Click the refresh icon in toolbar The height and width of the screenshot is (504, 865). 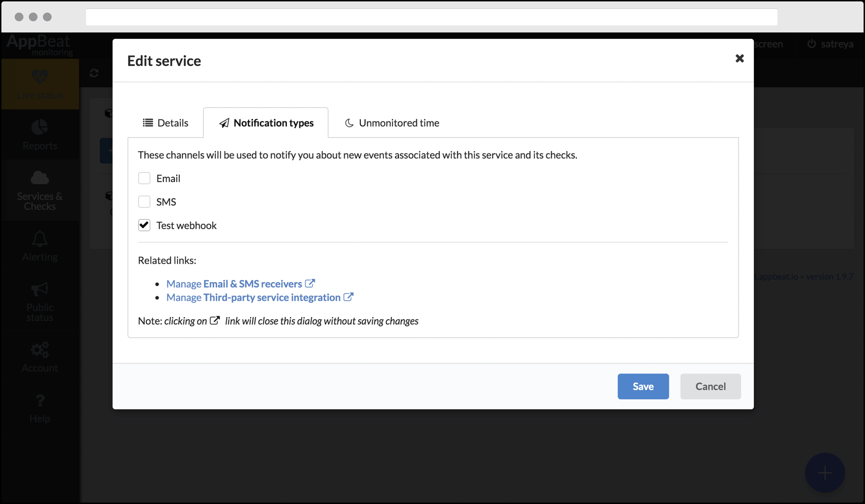click(94, 73)
